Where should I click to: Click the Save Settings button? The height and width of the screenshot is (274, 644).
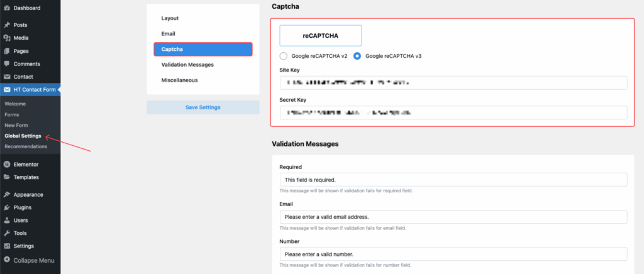click(x=203, y=107)
